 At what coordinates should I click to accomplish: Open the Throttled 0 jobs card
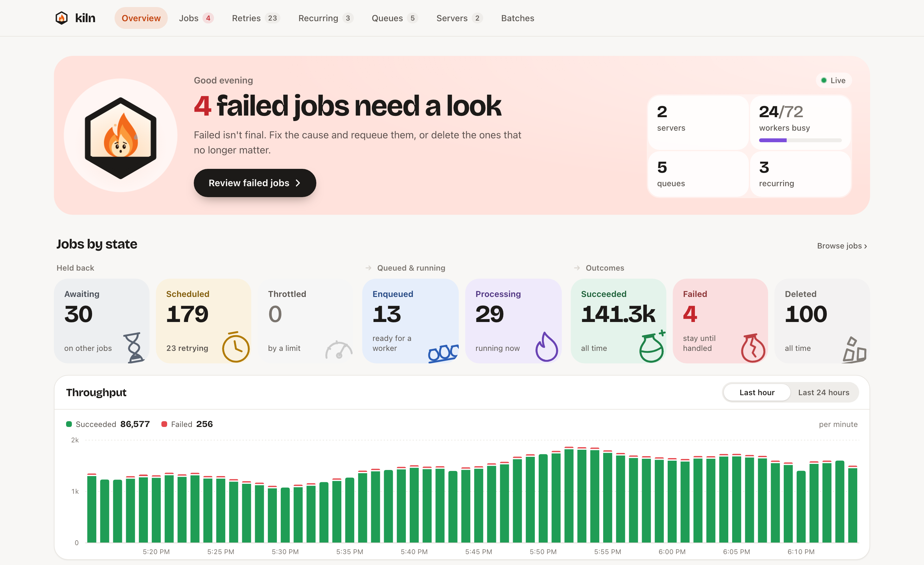click(x=306, y=321)
